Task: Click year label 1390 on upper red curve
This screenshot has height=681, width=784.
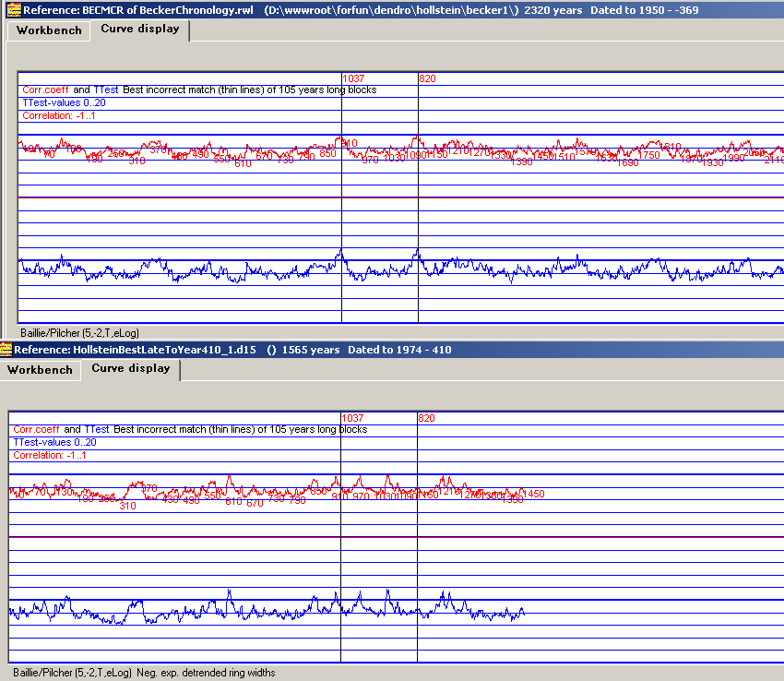Action: pyautogui.click(x=521, y=162)
